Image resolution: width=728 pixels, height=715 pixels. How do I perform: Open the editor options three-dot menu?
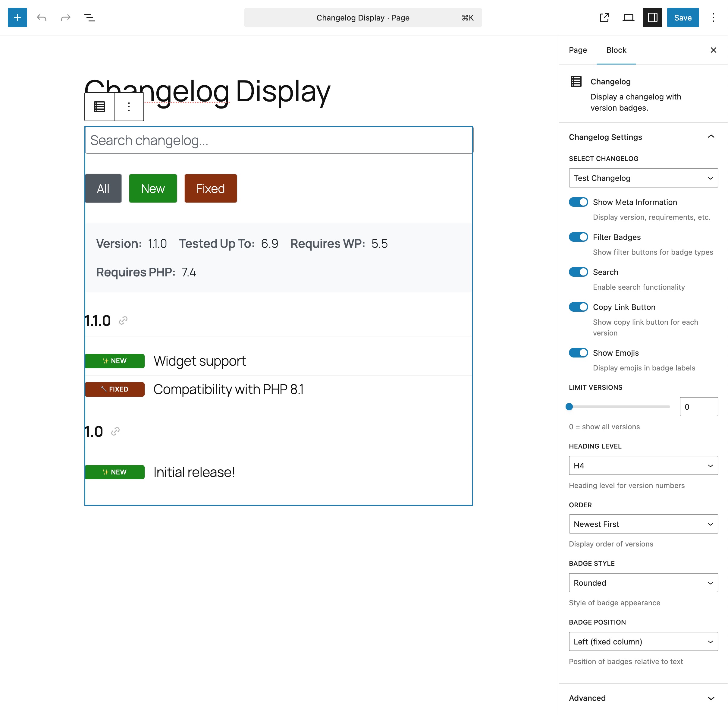pyautogui.click(x=713, y=17)
